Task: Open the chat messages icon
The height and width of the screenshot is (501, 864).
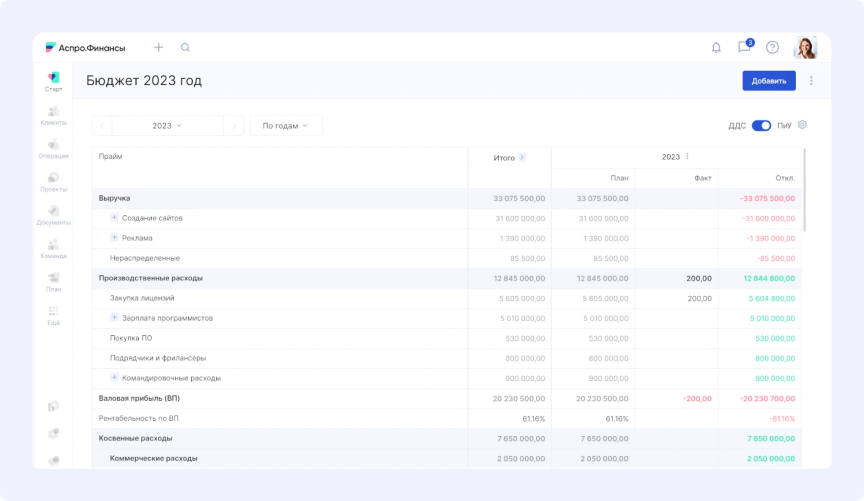Action: click(744, 47)
